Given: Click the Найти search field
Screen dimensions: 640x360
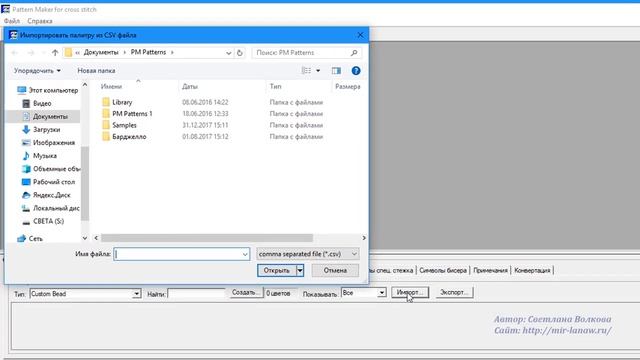Looking at the screenshot, I should (196, 293).
